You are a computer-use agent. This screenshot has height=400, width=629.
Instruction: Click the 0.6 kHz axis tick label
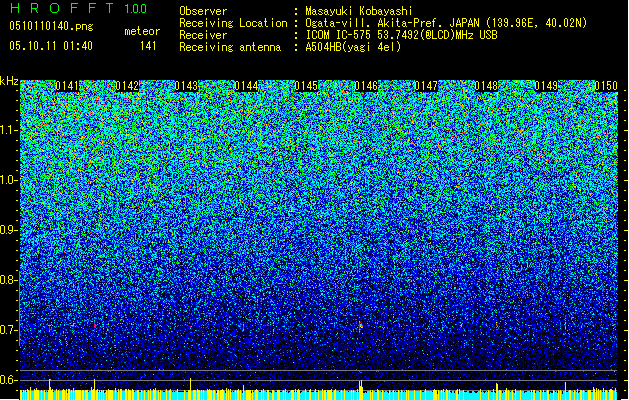pos(8,380)
